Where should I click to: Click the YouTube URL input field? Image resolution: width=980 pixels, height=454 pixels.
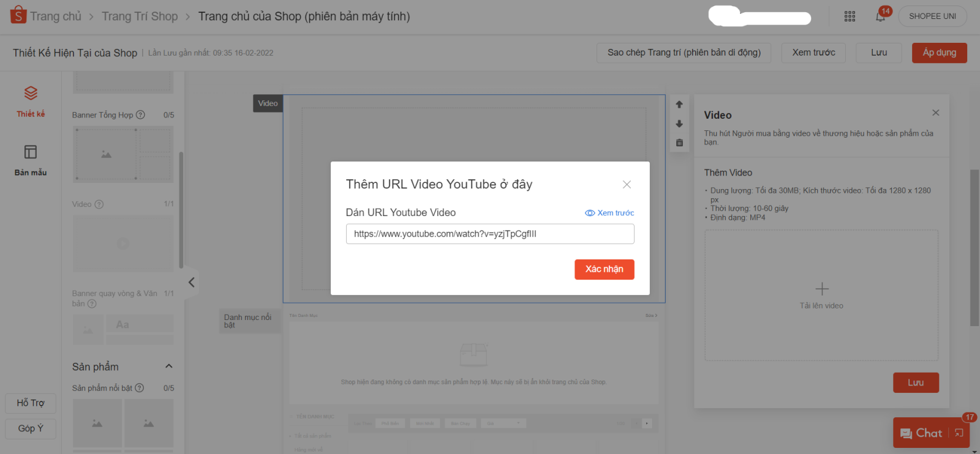click(x=489, y=234)
